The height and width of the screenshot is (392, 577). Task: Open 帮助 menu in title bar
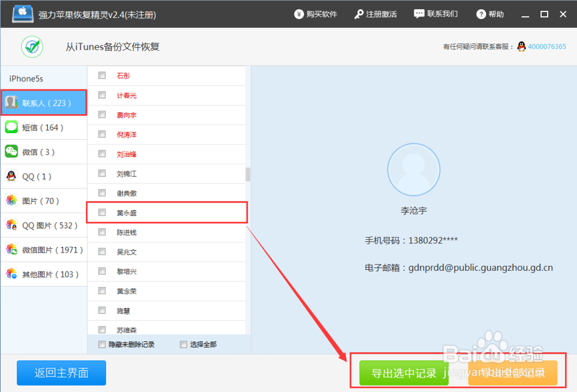pos(490,14)
